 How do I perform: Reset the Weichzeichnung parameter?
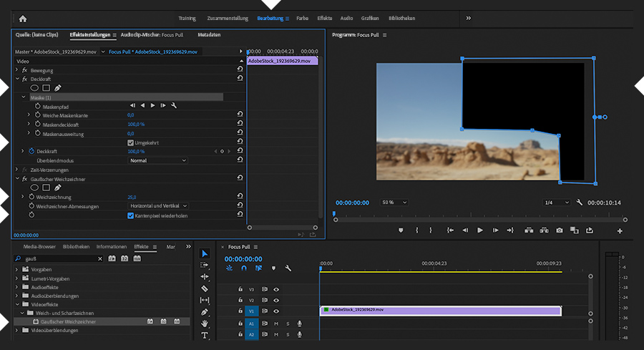pyautogui.click(x=240, y=197)
